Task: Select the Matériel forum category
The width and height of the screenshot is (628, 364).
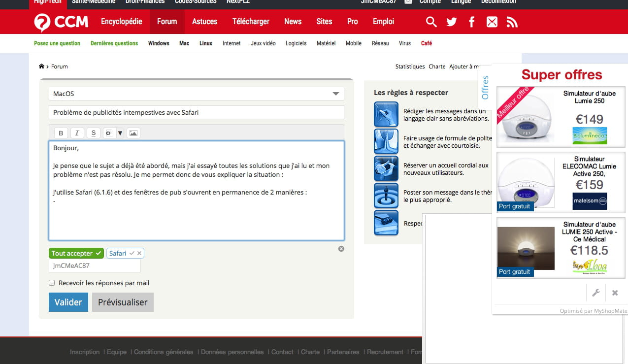Action: tap(326, 43)
